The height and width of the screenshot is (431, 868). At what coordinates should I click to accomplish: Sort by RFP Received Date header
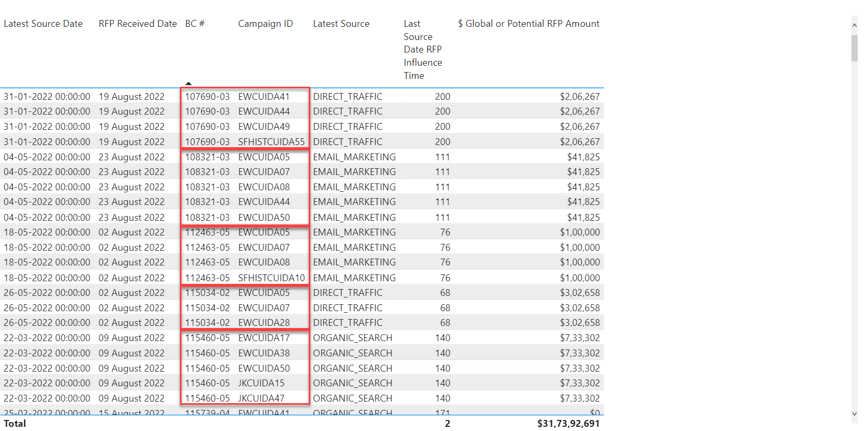point(137,24)
